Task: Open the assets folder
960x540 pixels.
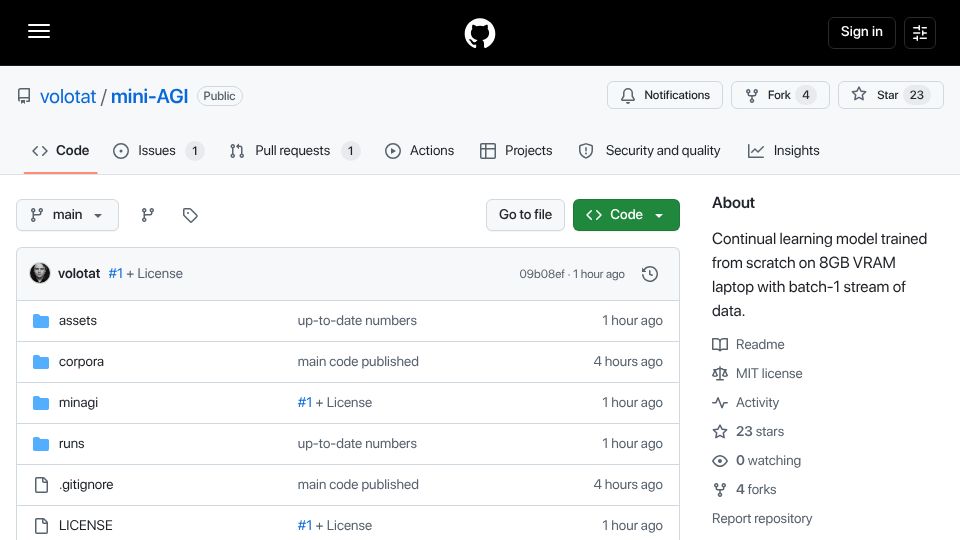Action: tap(78, 321)
